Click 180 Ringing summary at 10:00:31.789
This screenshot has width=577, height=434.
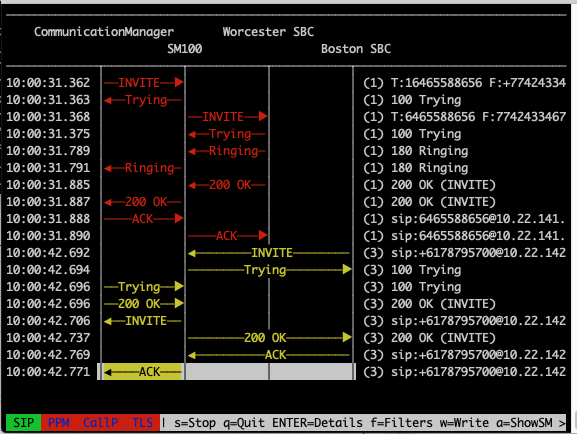(x=429, y=151)
